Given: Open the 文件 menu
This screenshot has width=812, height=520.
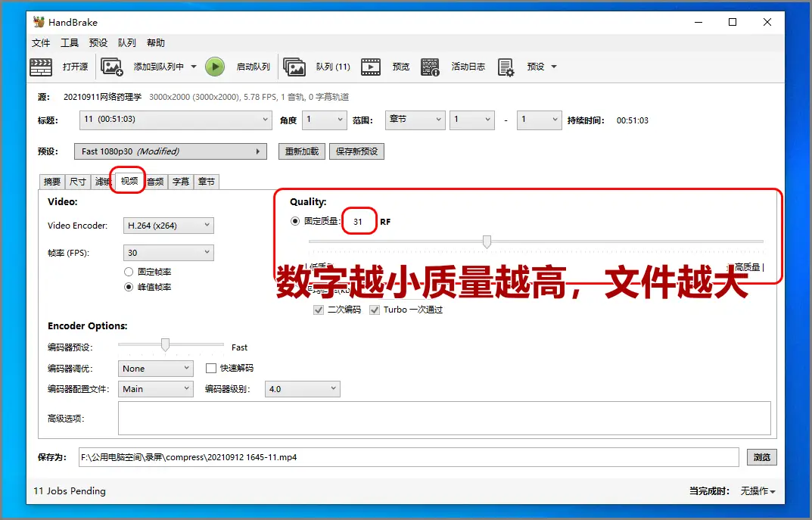Looking at the screenshot, I should 41,42.
